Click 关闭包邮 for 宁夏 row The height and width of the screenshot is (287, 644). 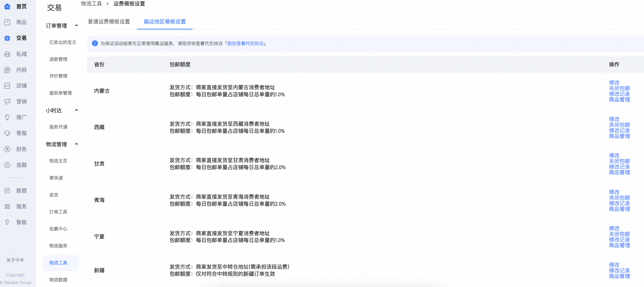point(620,234)
